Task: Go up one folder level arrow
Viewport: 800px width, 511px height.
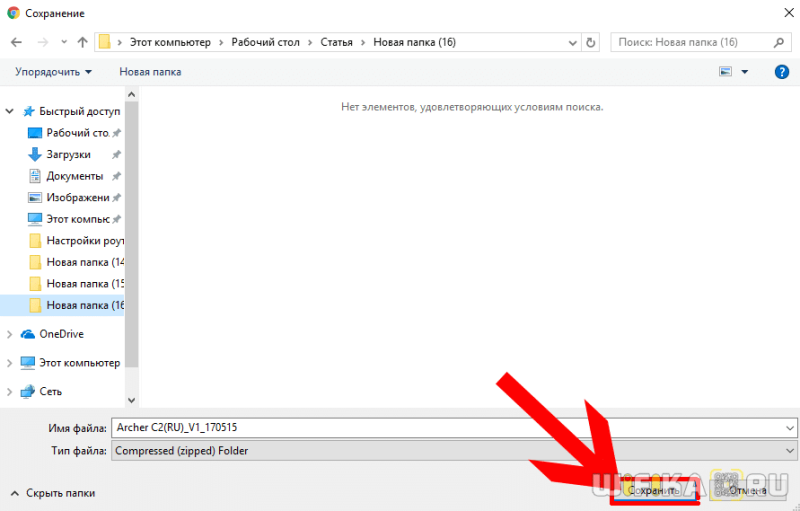Action: (x=82, y=42)
